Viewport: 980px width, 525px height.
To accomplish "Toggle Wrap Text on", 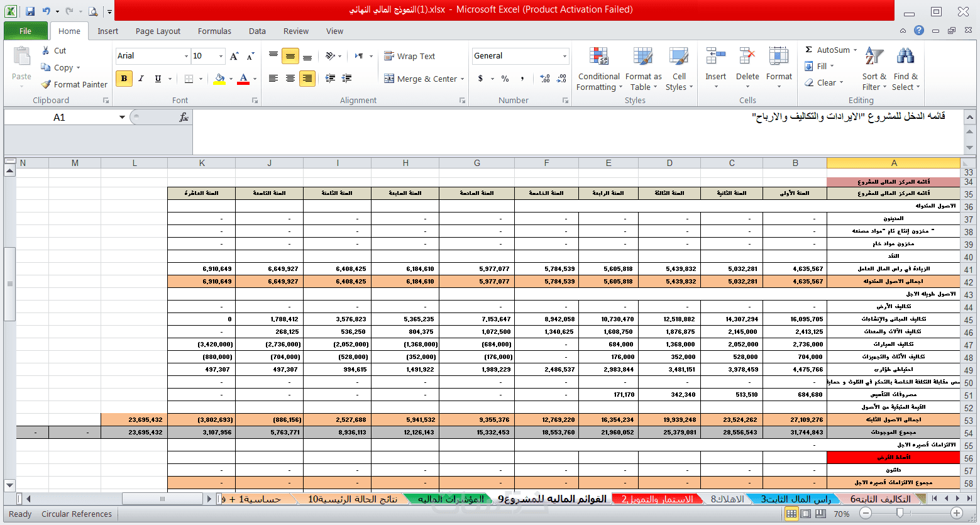I will 410,56.
